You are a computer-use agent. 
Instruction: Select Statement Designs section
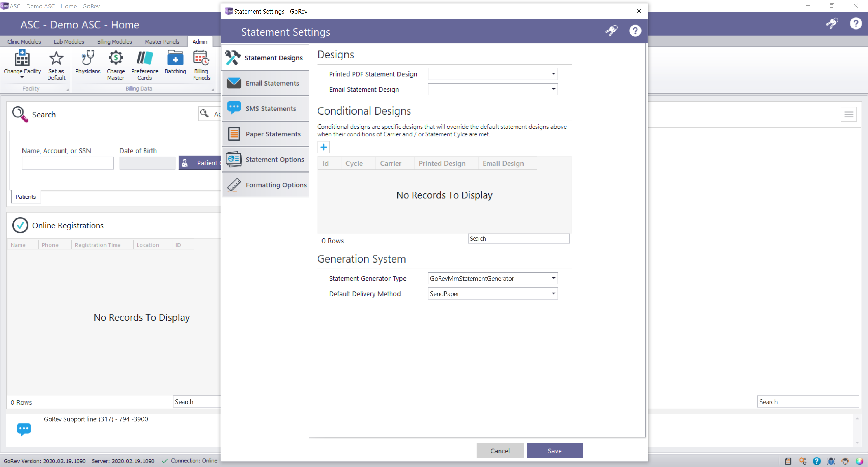click(x=266, y=58)
